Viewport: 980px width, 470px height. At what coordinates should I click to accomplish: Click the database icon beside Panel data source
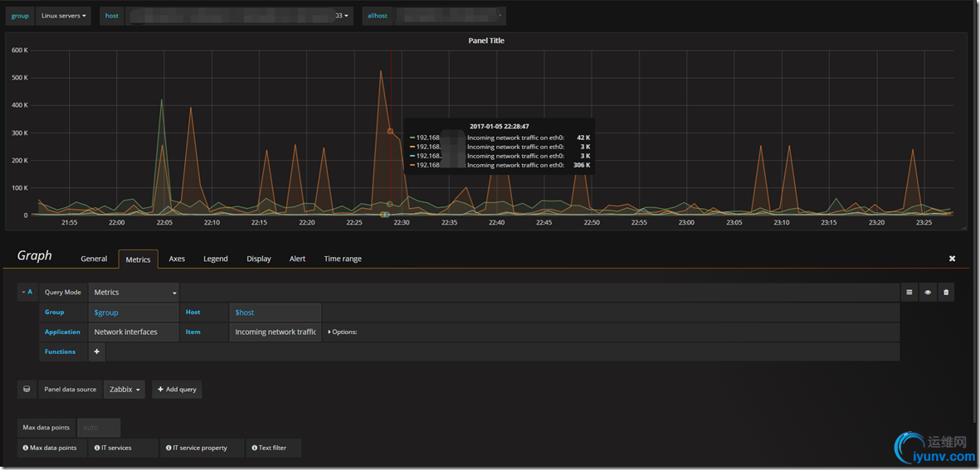coord(27,389)
